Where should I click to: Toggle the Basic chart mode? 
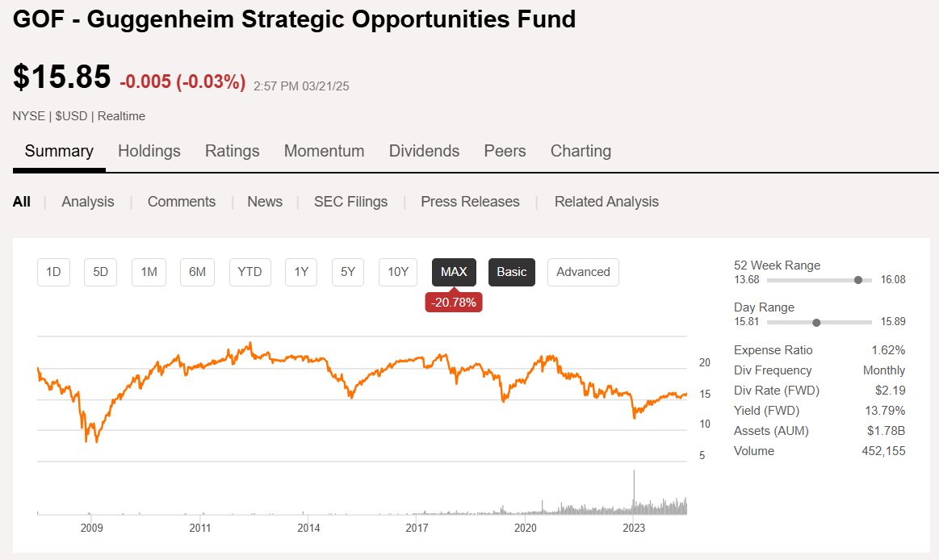pyautogui.click(x=512, y=272)
